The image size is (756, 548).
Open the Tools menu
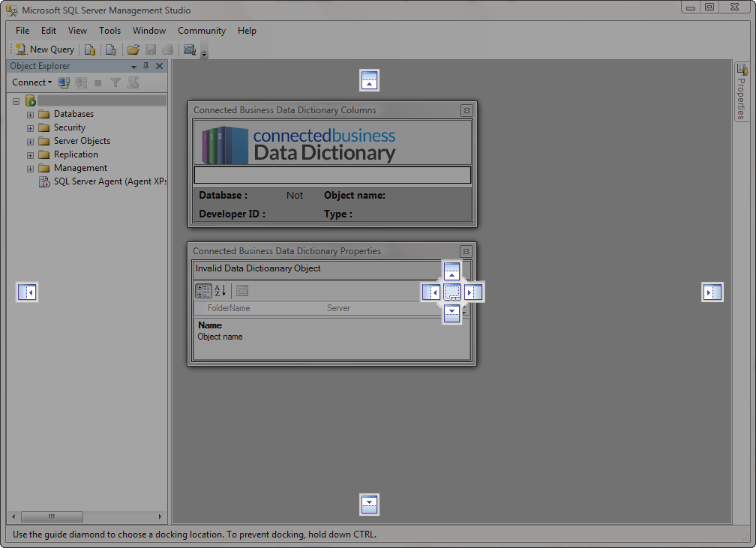pos(109,31)
